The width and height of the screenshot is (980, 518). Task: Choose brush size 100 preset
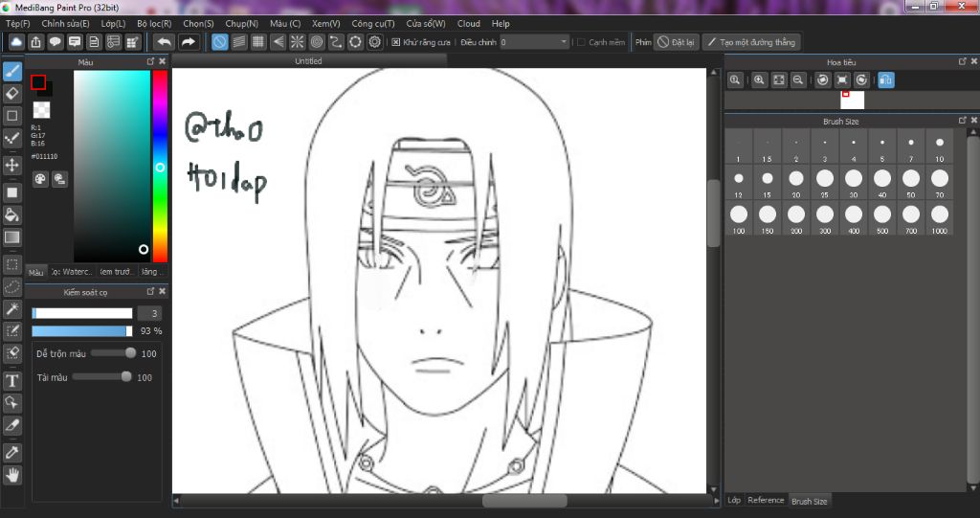coord(739,219)
